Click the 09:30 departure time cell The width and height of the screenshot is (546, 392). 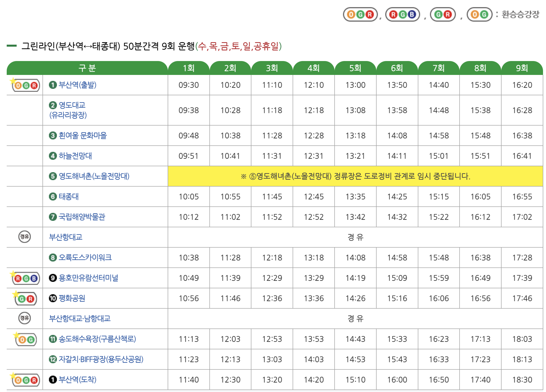click(x=189, y=85)
